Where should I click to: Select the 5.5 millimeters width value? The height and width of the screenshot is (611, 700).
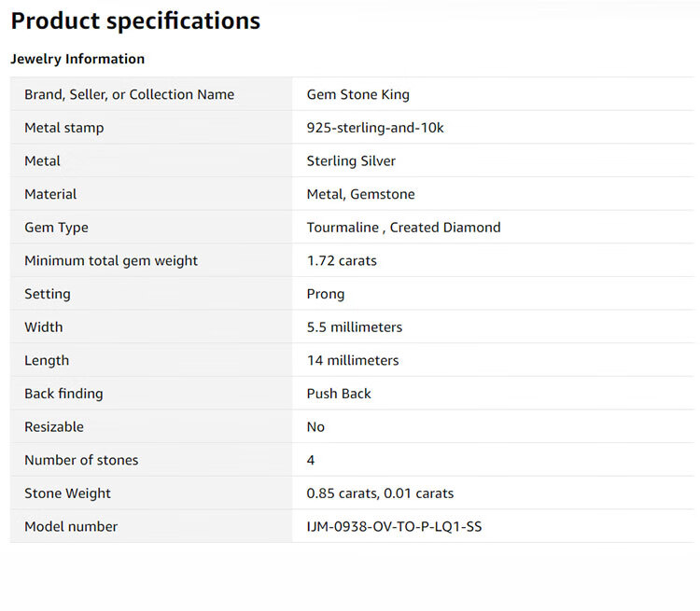coord(355,327)
